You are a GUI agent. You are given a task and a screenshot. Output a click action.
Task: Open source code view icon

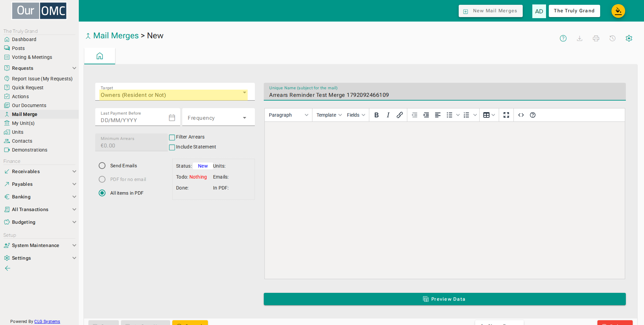coord(521,115)
